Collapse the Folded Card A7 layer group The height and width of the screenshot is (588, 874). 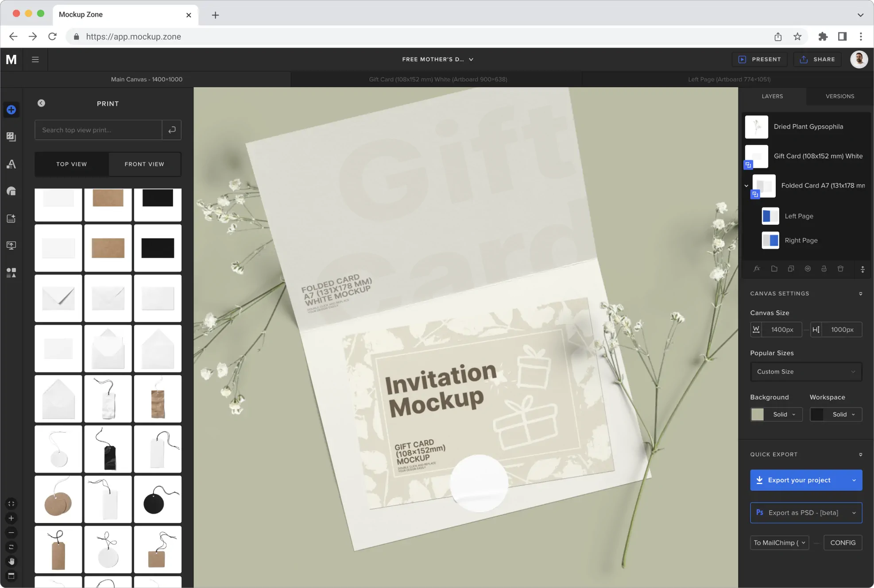(x=746, y=186)
